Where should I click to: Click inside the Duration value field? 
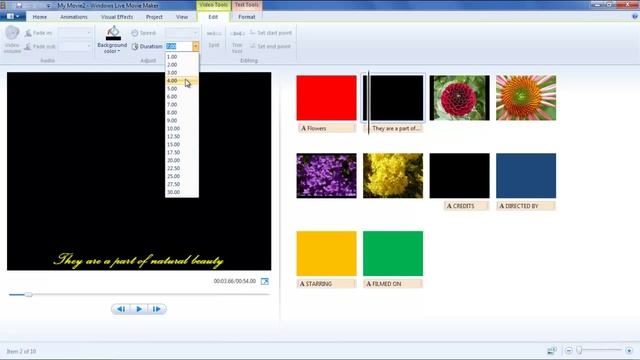pos(179,46)
